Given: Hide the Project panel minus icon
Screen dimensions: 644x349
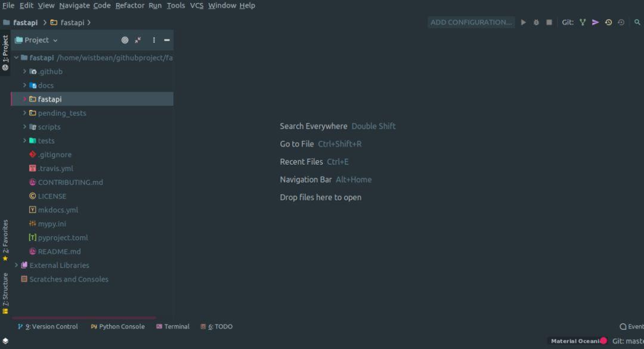Looking at the screenshot, I should [x=167, y=40].
